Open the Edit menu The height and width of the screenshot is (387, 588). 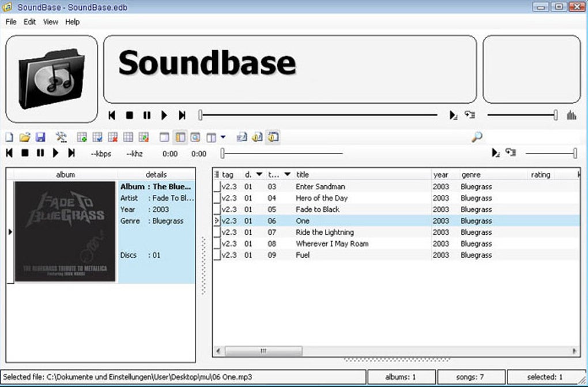(29, 22)
